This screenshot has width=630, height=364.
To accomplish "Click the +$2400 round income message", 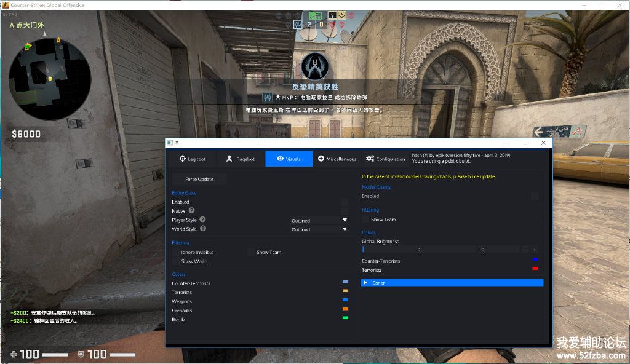I will point(44,320).
